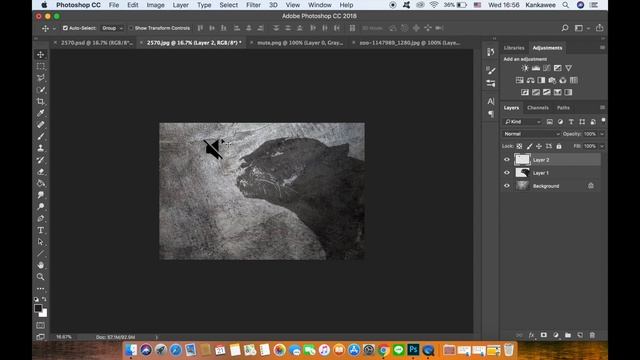
Task: Select the Crop tool
Action: (40, 101)
